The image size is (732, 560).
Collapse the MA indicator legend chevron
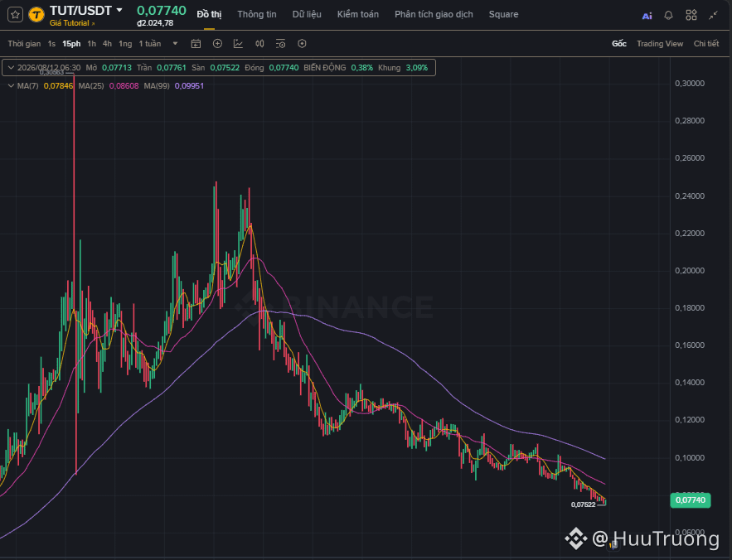coord(11,86)
